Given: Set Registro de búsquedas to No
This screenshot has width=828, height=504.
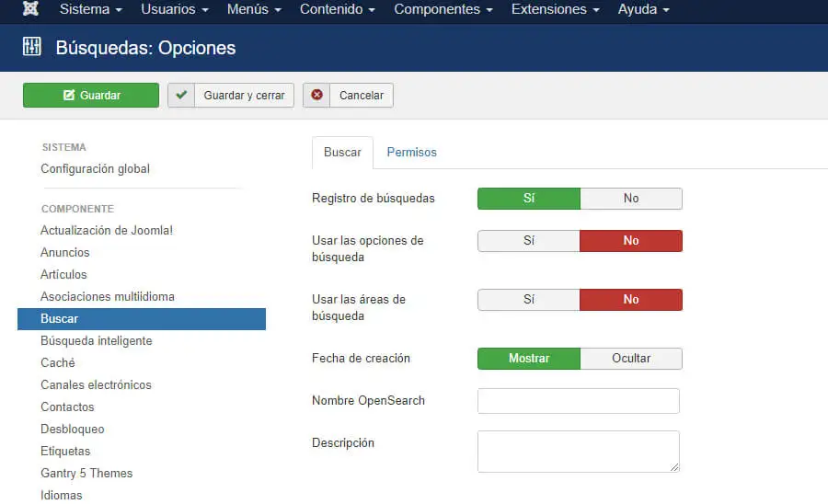Looking at the screenshot, I should pos(631,199).
